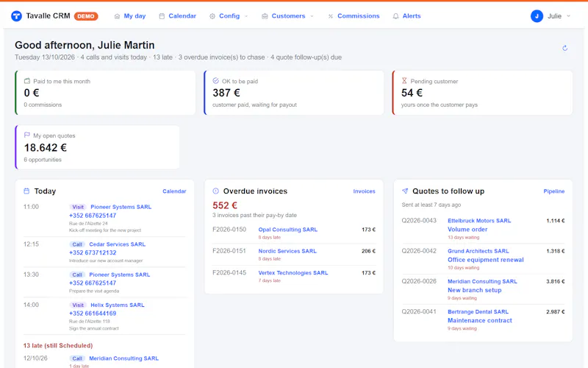Screen dimensions: 588x368
Task: Click quote number Q2026-0041
Action: pyautogui.click(x=419, y=311)
